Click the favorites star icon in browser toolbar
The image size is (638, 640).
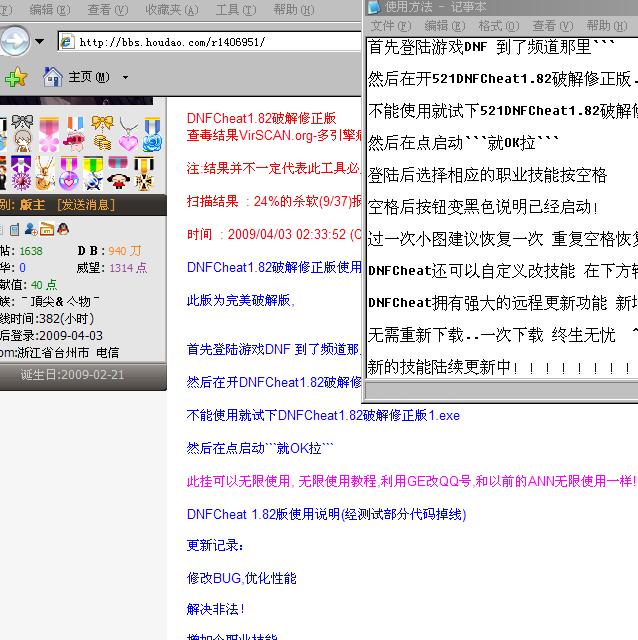click(x=16, y=77)
